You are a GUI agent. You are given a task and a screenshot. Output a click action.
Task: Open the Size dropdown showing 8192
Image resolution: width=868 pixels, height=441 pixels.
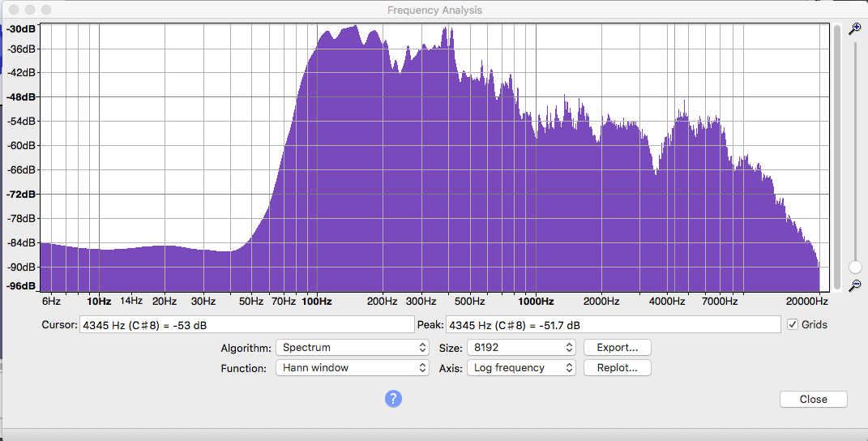[x=521, y=348]
